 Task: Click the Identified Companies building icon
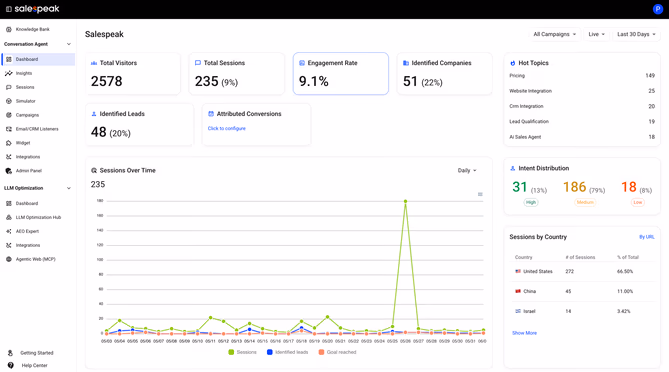pos(406,63)
